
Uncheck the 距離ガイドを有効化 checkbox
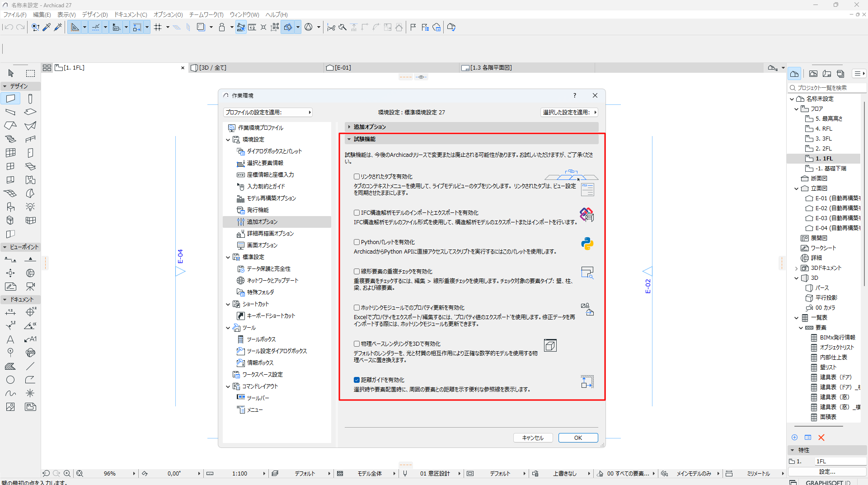tap(357, 380)
